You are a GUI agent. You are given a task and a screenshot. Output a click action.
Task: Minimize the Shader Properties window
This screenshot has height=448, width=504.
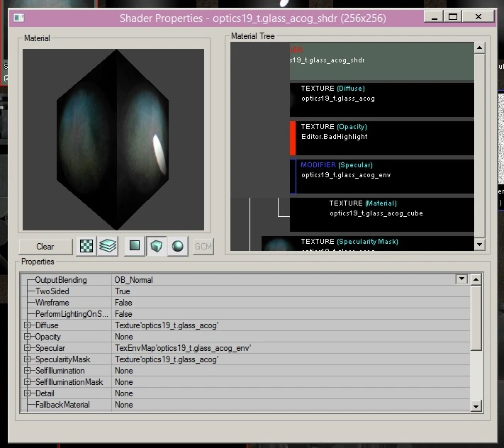pos(435,16)
